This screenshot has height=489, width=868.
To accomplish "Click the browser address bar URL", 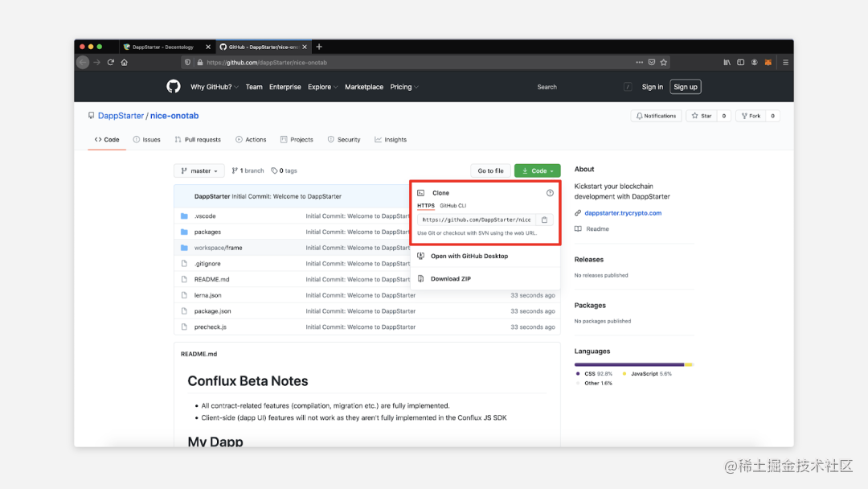I will click(x=267, y=63).
